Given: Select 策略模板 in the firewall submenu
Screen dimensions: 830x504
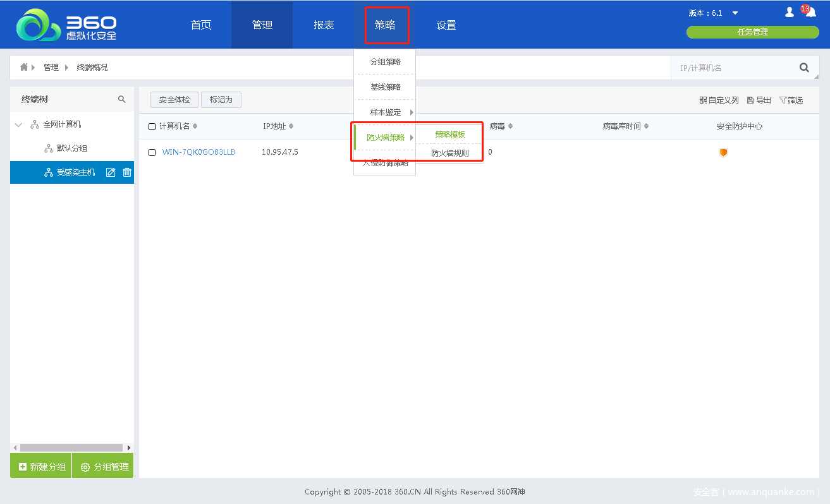Looking at the screenshot, I should click(449, 135).
